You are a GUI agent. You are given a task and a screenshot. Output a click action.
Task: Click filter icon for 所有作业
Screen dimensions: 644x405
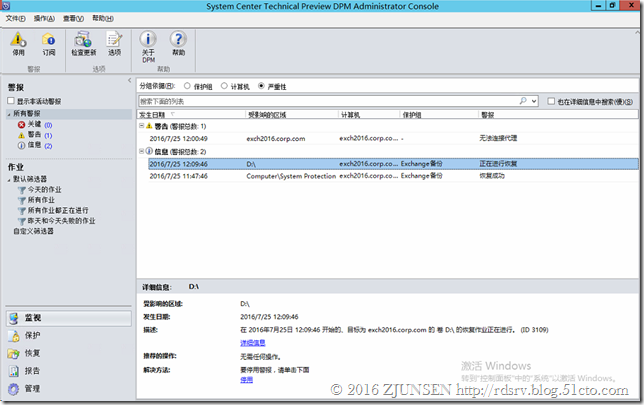tap(22, 200)
